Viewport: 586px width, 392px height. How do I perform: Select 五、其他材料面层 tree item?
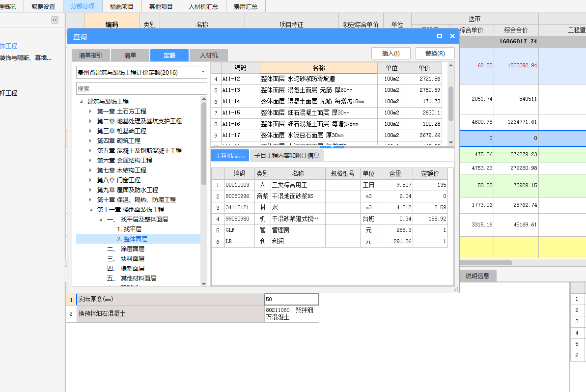[132, 279]
